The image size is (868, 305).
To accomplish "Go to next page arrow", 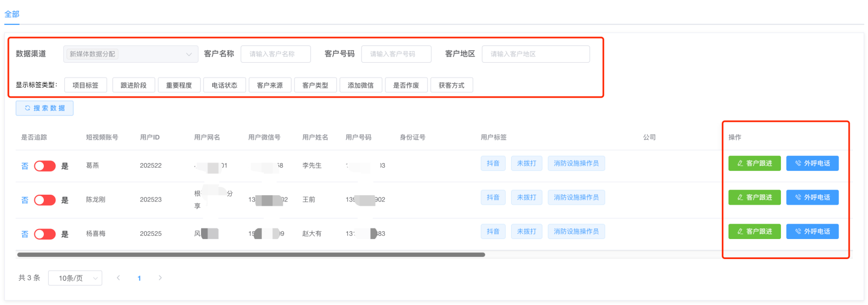I will (x=160, y=278).
